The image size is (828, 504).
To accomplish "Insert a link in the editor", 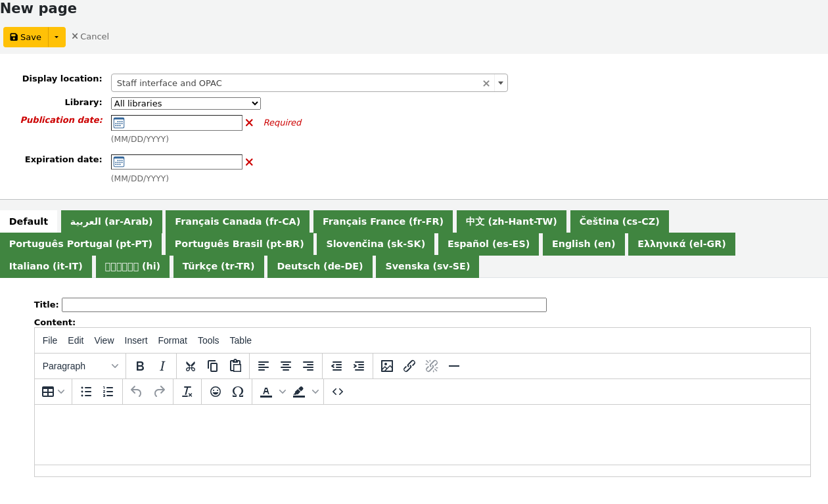I will click(409, 366).
